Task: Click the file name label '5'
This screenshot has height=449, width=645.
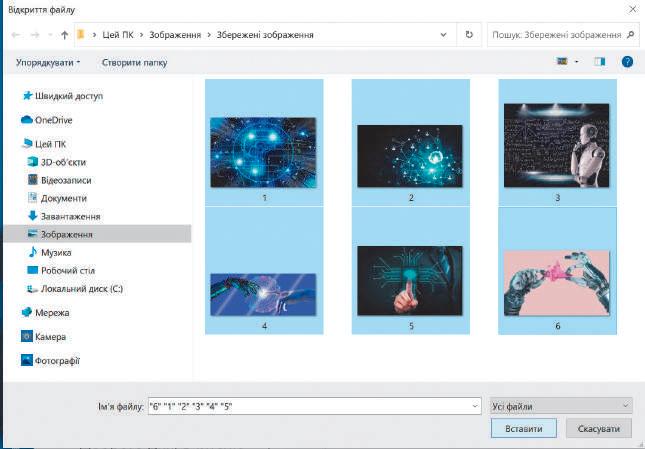Action: 411,326
